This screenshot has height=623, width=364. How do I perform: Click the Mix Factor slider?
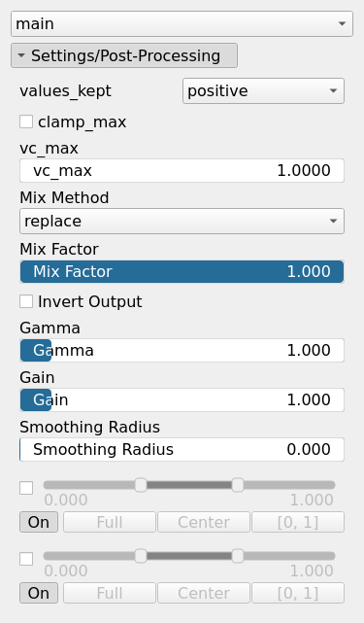182,272
